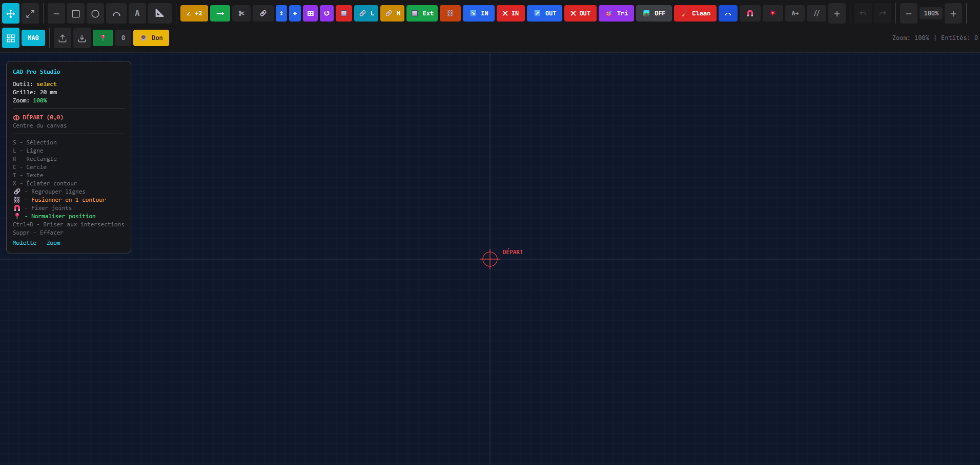This screenshot has height=465, width=980.
Task: Click the red square stop button
Action: pyautogui.click(x=344, y=13)
